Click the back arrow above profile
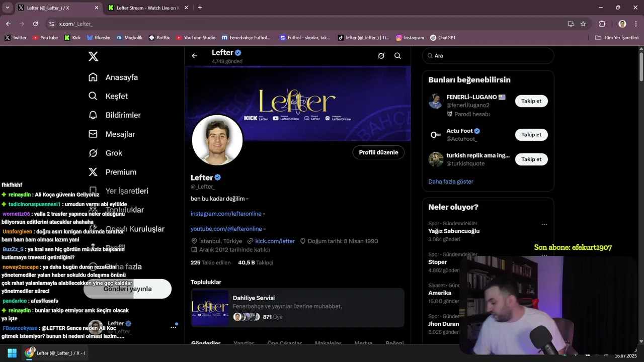Screen dimensions: 644x362 pyautogui.click(x=194, y=56)
